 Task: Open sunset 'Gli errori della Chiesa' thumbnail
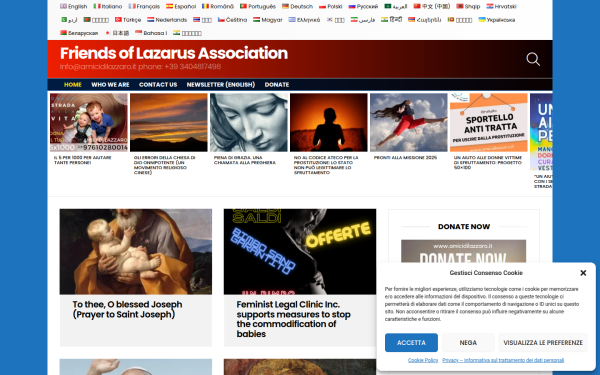[169, 122]
